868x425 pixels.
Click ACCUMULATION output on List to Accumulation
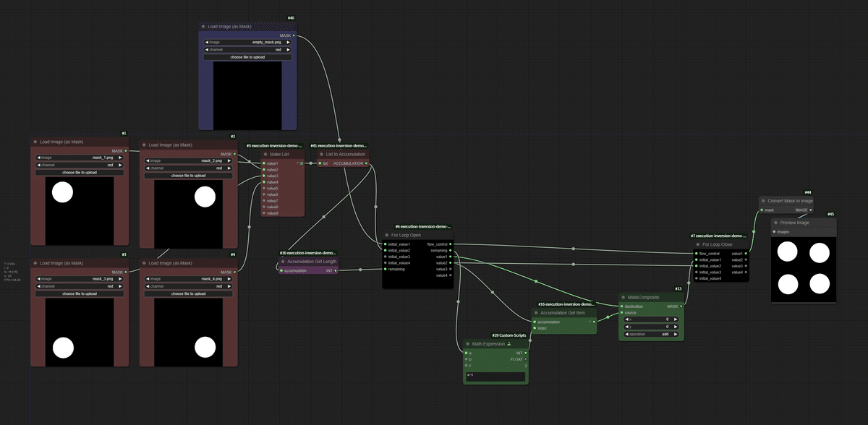click(x=367, y=163)
